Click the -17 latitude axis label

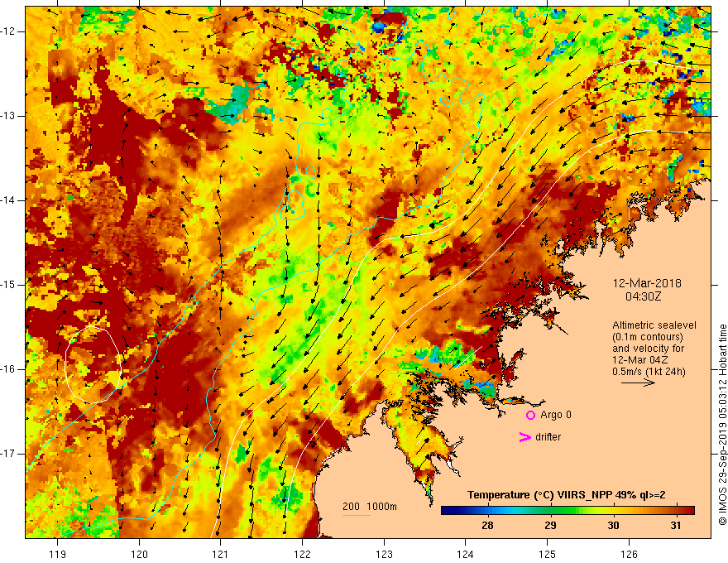pyautogui.click(x=8, y=454)
